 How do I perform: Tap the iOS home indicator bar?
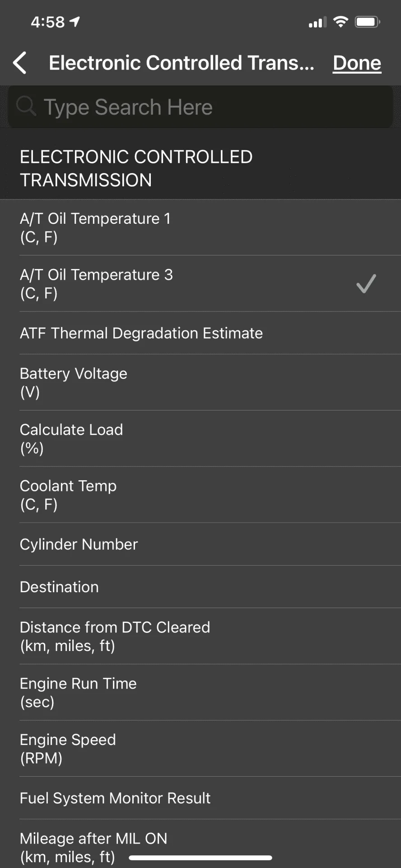[x=200, y=858]
